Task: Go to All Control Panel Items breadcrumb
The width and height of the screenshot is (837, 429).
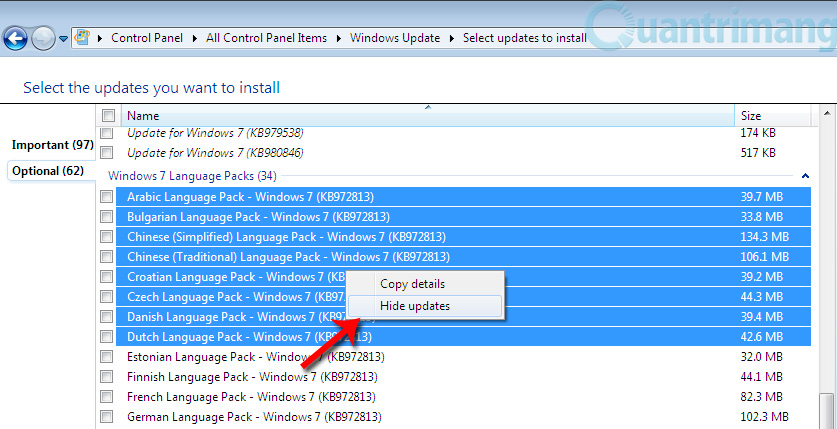Action: [266, 38]
